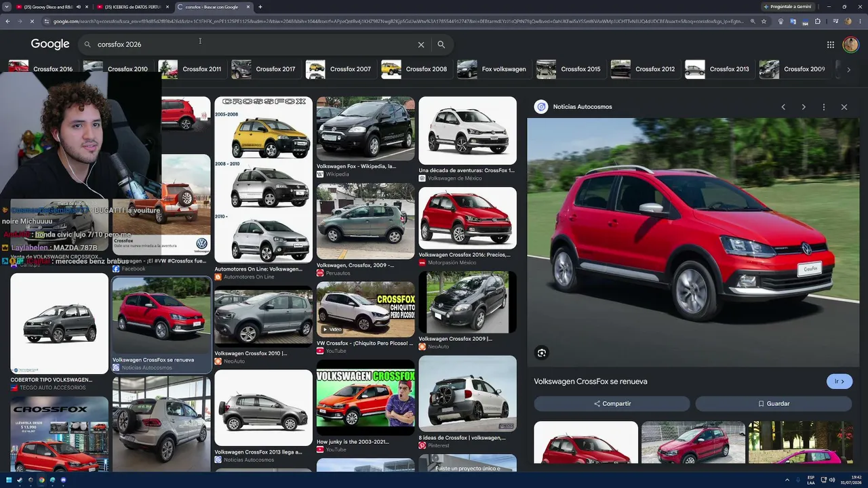Open the Volkswagen CrossFox se renueva title link
The width and height of the screenshot is (868, 488).
pyautogui.click(x=591, y=382)
